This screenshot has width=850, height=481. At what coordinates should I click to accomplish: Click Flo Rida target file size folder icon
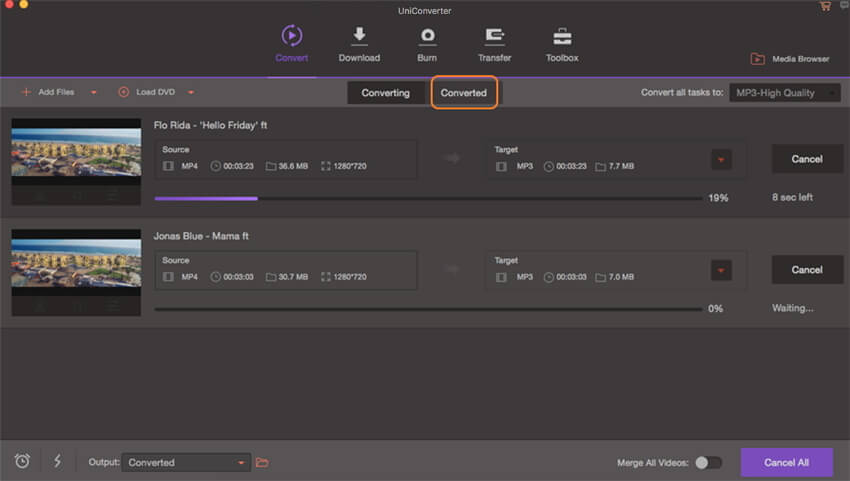(601, 166)
